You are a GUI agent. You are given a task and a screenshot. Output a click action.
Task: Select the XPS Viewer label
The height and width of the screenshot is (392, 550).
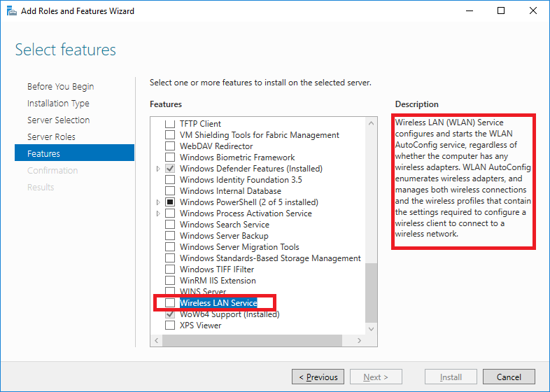pyautogui.click(x=200, y=325)
